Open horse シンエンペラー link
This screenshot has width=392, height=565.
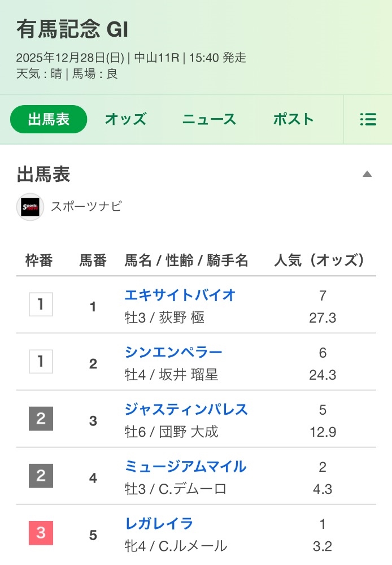pyautogui.click(x=173, y=352)
